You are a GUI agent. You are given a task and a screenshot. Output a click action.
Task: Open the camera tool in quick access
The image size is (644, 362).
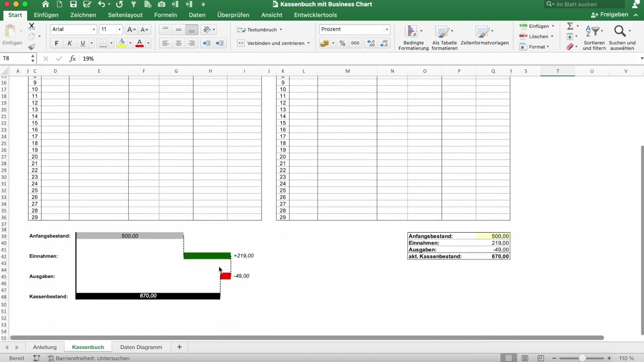(162, 4)
